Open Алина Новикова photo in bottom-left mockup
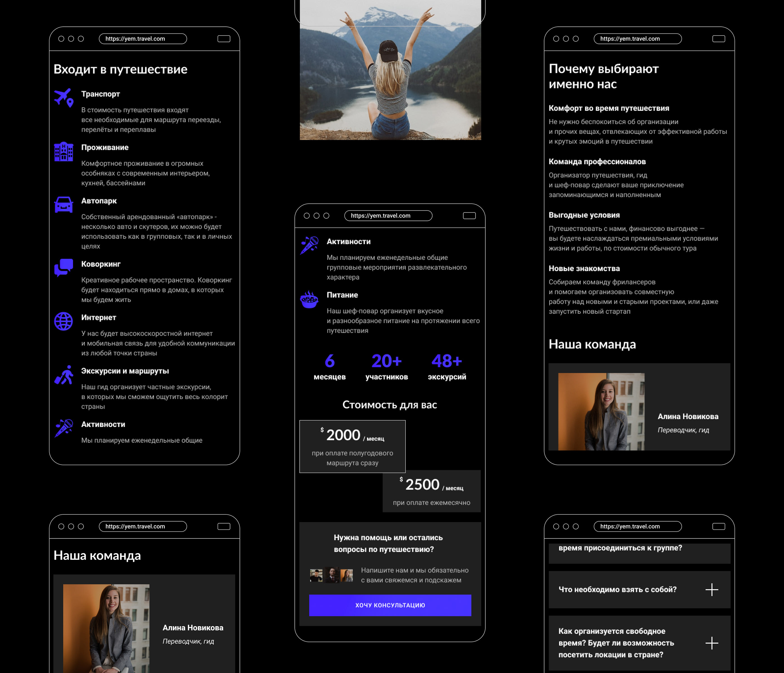 tap(106, 628)
